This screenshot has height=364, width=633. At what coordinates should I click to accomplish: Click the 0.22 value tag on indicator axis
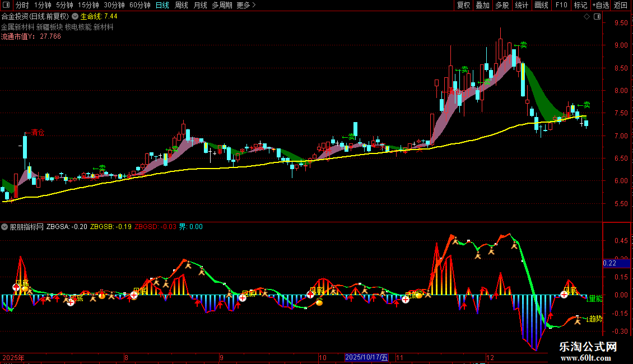[x=616, y=263]
